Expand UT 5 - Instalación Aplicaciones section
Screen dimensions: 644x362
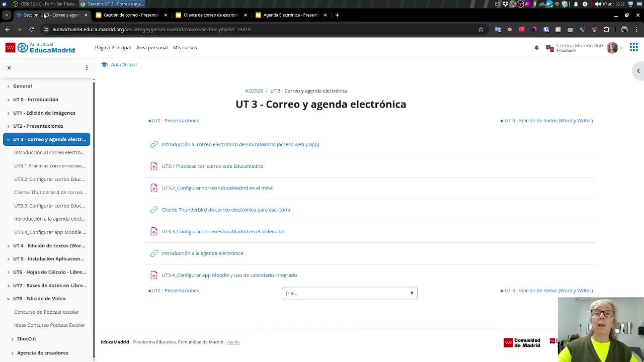(8, 259)
